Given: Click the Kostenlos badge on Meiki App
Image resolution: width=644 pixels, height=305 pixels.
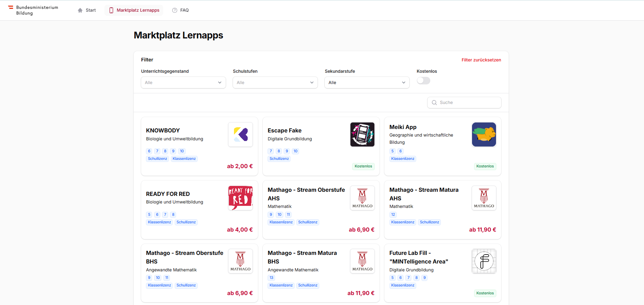Looking at the screenshot, I should tap(485, 166).
